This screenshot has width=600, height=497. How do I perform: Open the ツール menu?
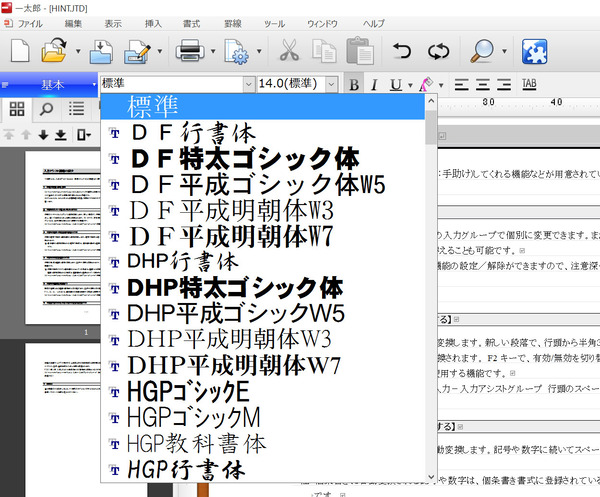click(274, 24)
